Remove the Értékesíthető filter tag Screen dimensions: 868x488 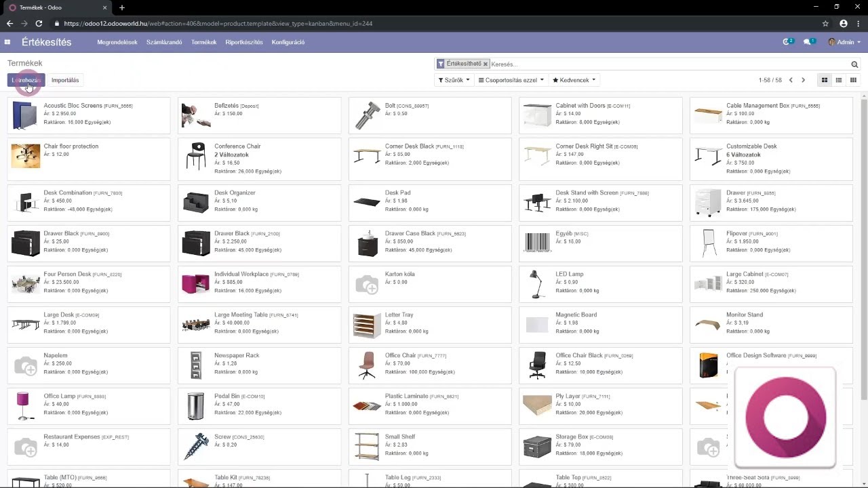click(486, 64)
